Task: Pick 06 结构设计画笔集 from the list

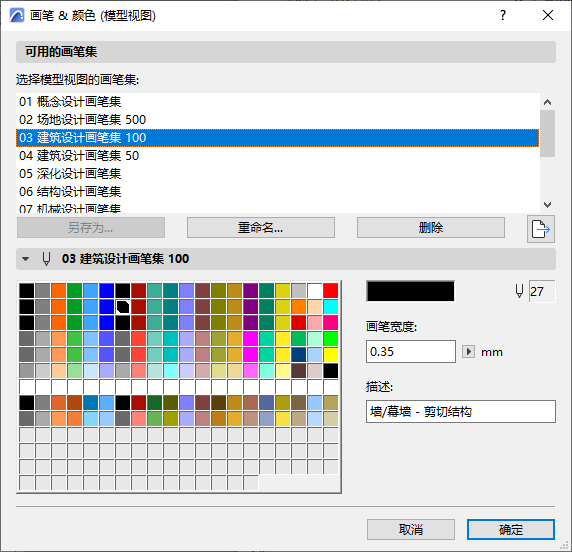Action: point(277,191)
